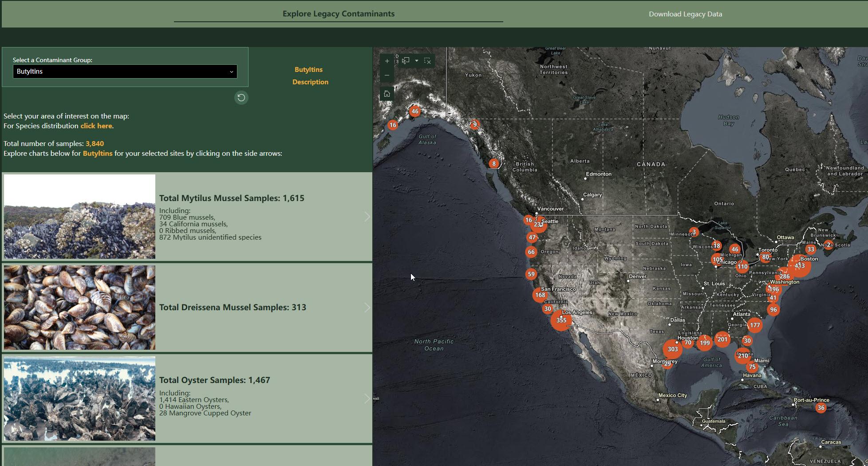868x466 pixels.
Task: Click the oyster reef photo thumbnail
Action: coord(80,399)
